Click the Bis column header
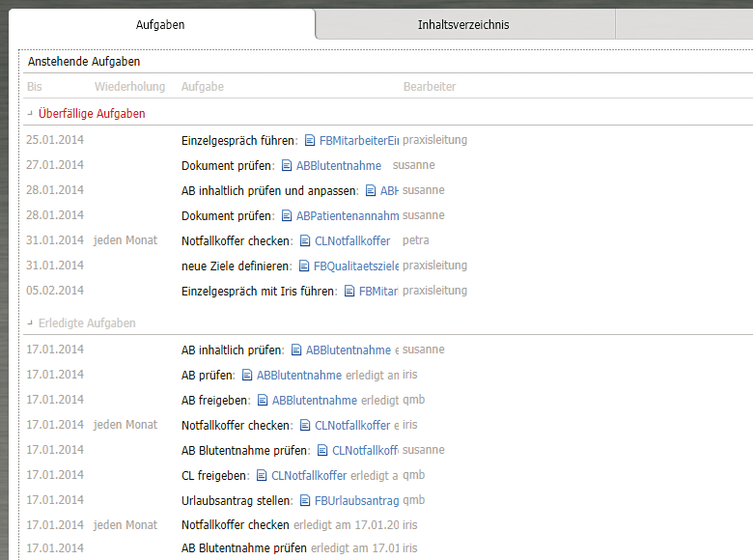Viewport: 753px width, 560px height. [x=35, y=87]
